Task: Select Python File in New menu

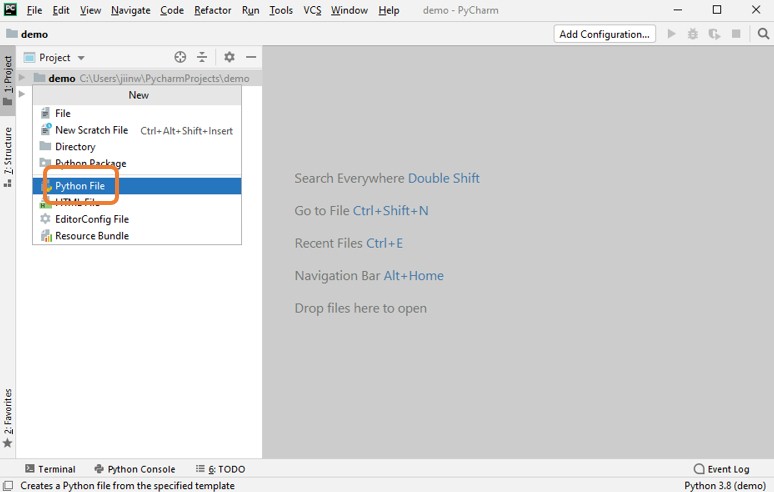Action: coord(137,186)
